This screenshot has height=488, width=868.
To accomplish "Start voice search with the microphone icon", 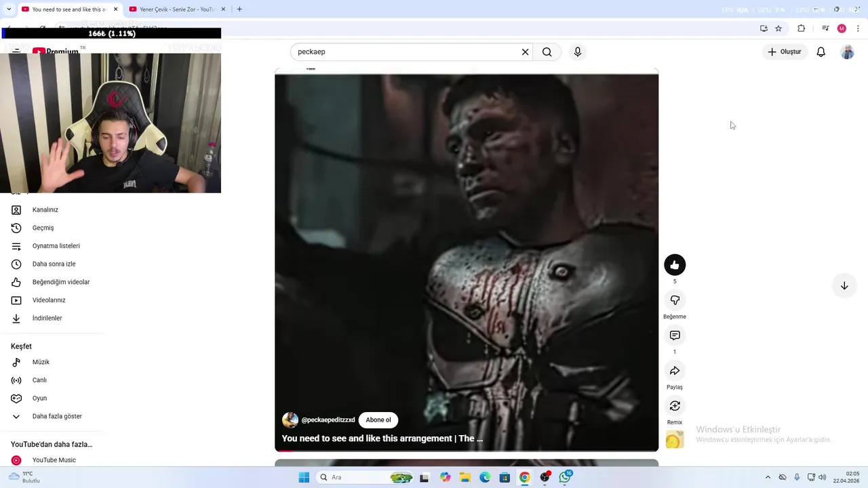I will coord(578,52).
